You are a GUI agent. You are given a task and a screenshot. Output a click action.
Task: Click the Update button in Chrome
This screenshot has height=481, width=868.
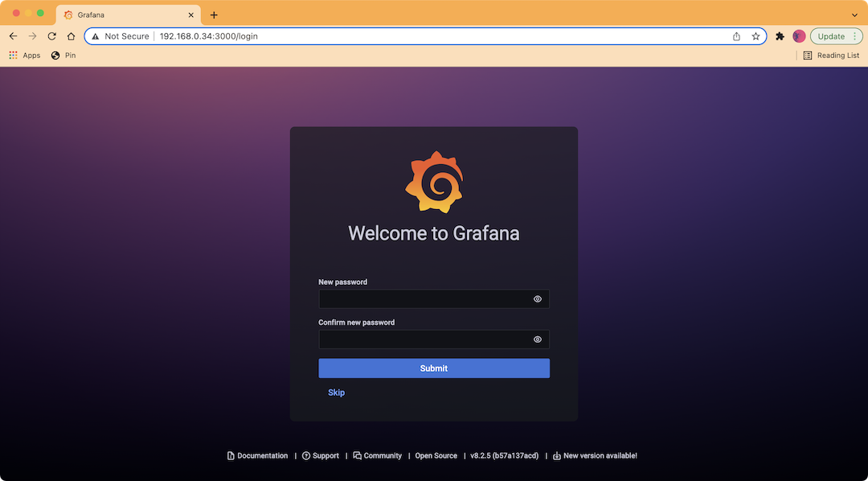click(831, 36)
